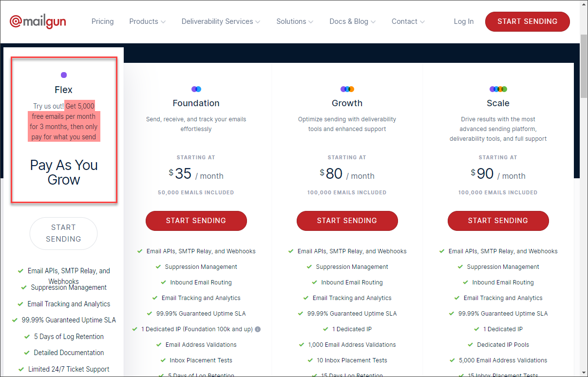This screenshot has width=588, height=377.
Task: Click 50,000 EMAILS INCLUDED label
Action: [196, 192]
